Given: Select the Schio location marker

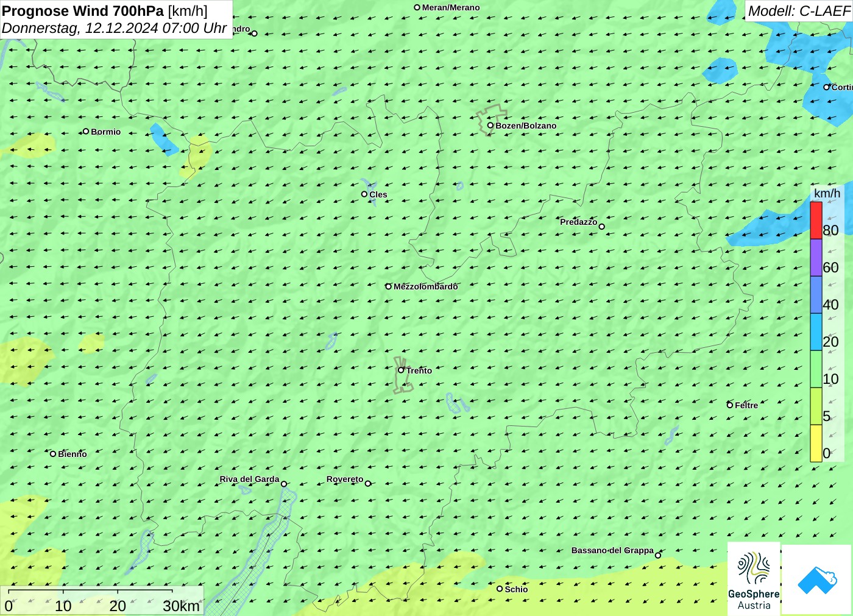Looking at the screenshot, I should pos(500,589).
